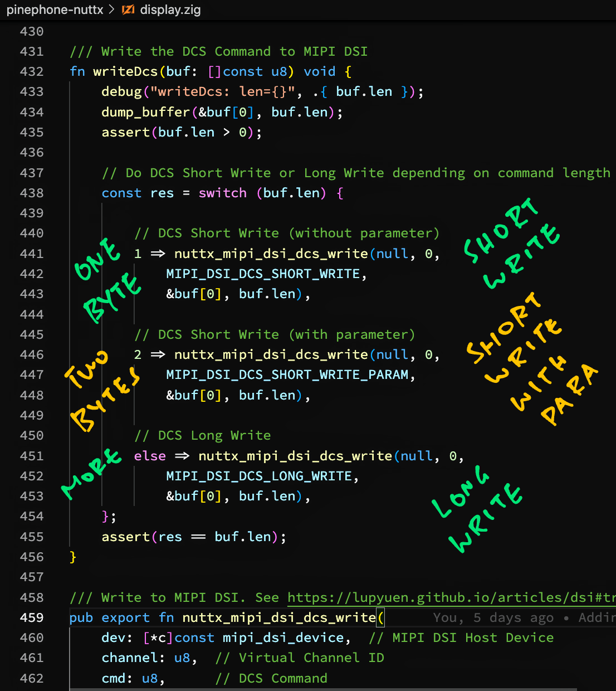
Task: Click the "You, 5 days ago" blame annotation
Action: [x=493, y=617]
